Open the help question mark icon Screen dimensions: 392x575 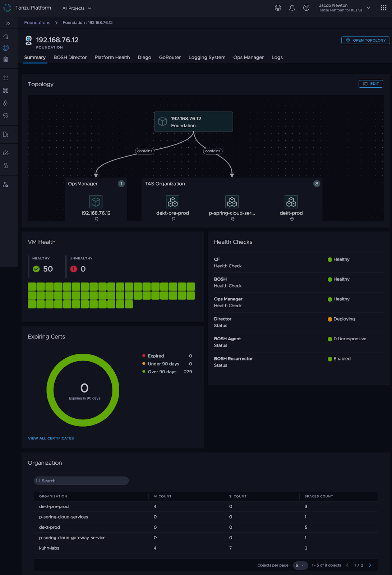point(306,8)
